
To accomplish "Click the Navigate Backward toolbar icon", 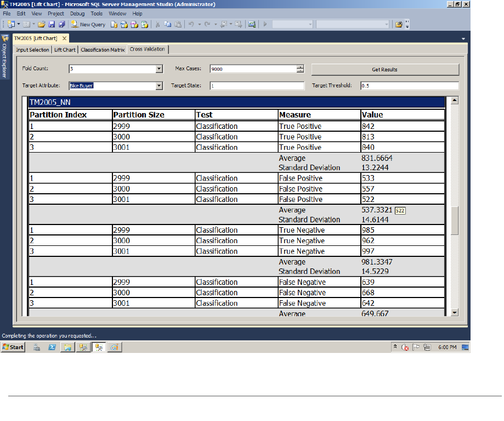I will pos(224,24).
